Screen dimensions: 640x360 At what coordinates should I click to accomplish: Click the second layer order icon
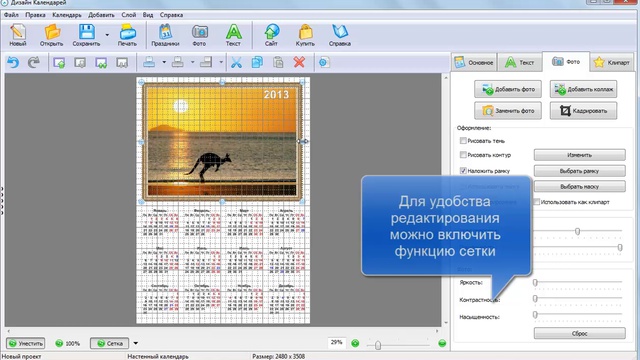tap(80, 62)
